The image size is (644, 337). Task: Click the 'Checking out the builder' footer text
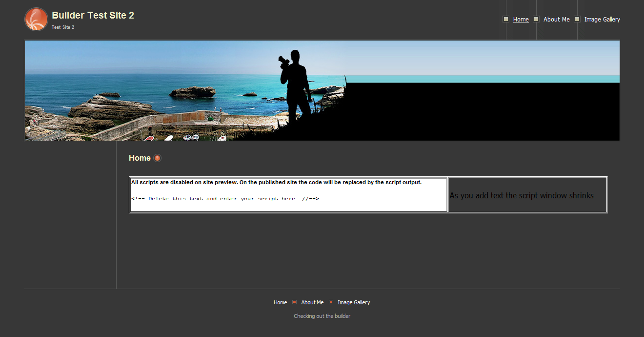(322, 316)
